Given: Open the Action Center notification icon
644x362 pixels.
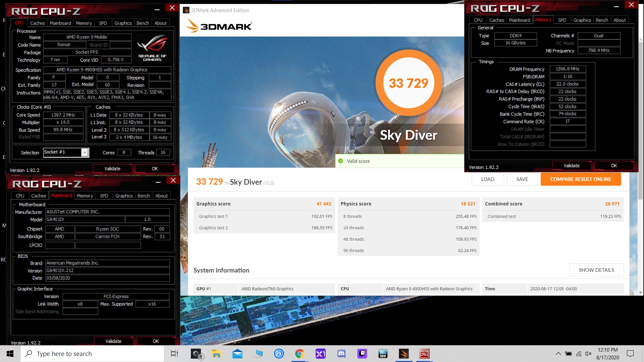Looking at the screenshot, I should coord(630,354).
